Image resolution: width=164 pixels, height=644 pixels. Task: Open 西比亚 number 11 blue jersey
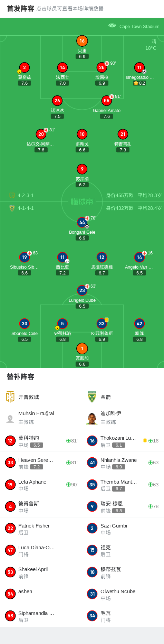pos(62,257)
